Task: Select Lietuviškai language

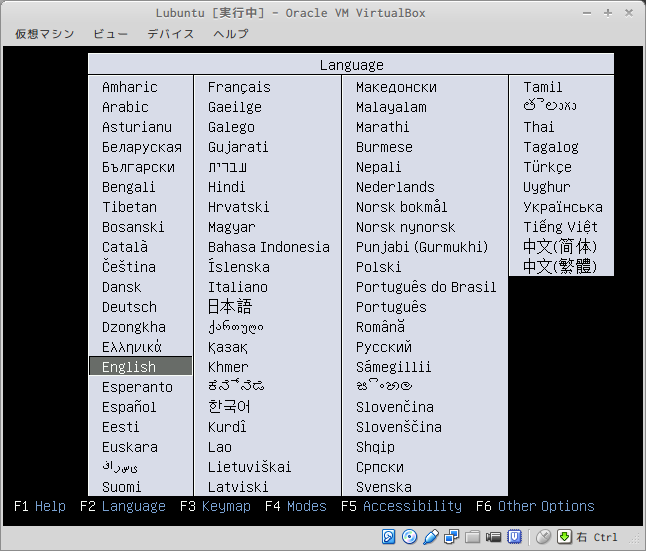Action: [x=250, y=467]
